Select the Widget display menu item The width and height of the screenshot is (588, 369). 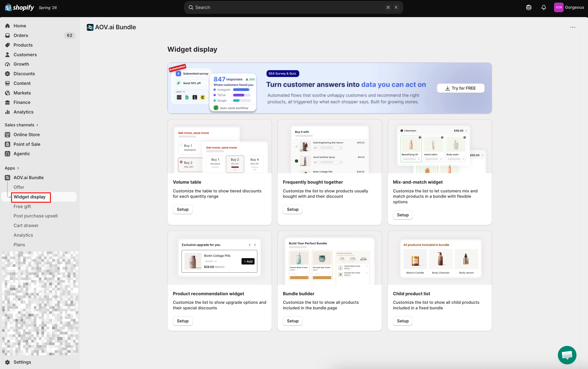click(29, 197)
